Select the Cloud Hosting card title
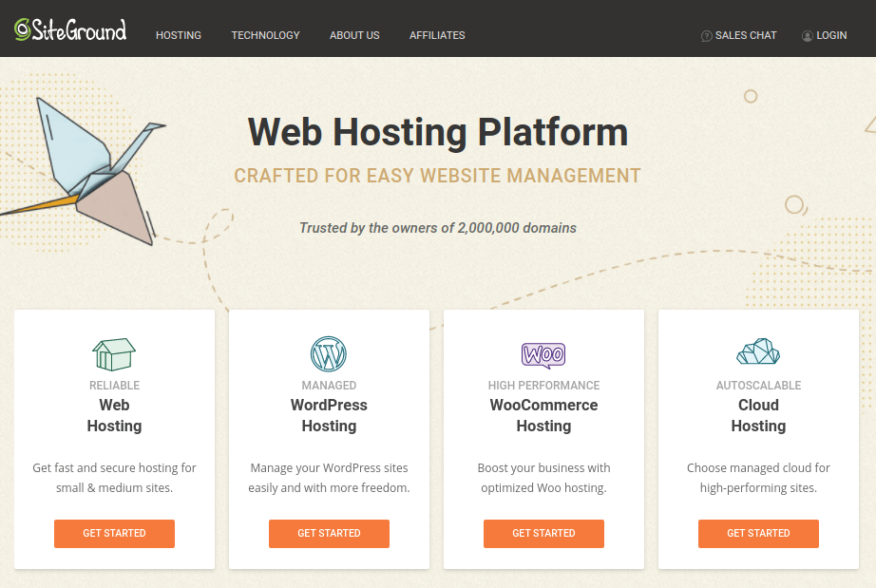 click(x=759, y=415)
